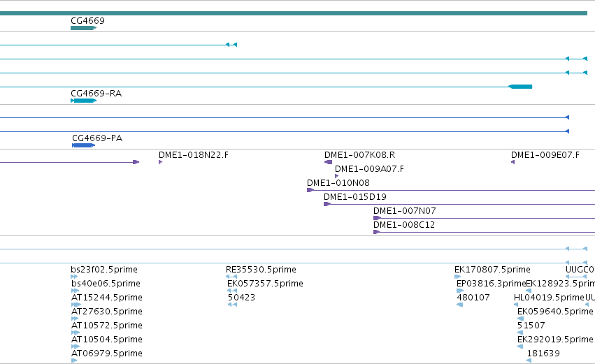The image size is (595, 364).
Task: Click the EK057357.5prime EST arrows
Action: click(232, 291)
